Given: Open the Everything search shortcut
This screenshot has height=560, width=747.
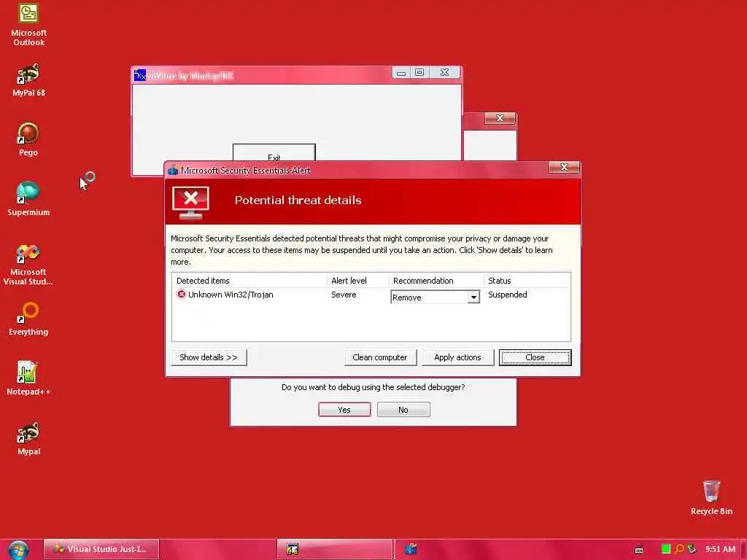Looking at the screenshot, I should [x=28, y=319].
